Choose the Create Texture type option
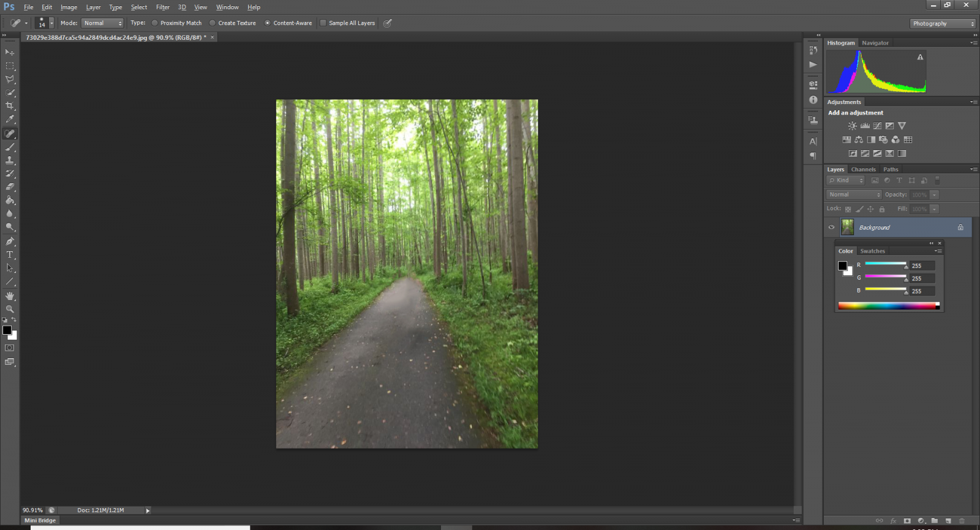The image size is (980, 530). click(213, 23)
